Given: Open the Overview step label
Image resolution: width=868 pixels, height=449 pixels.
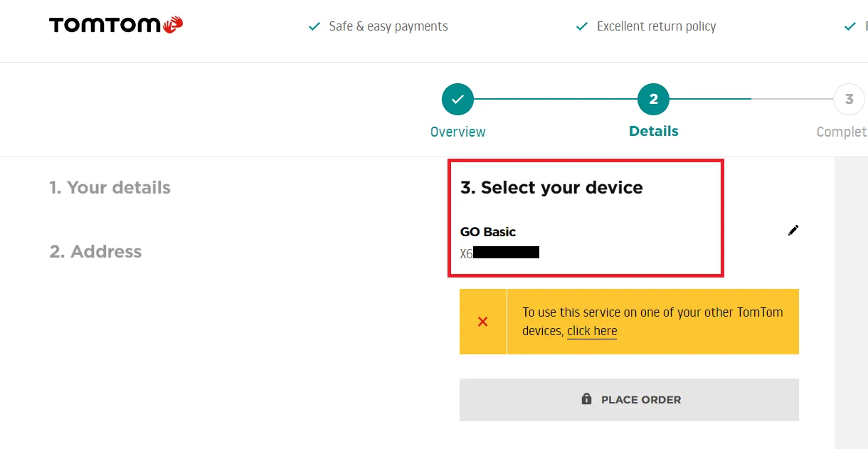Looking at the screenshot, I should coord(457,132).
